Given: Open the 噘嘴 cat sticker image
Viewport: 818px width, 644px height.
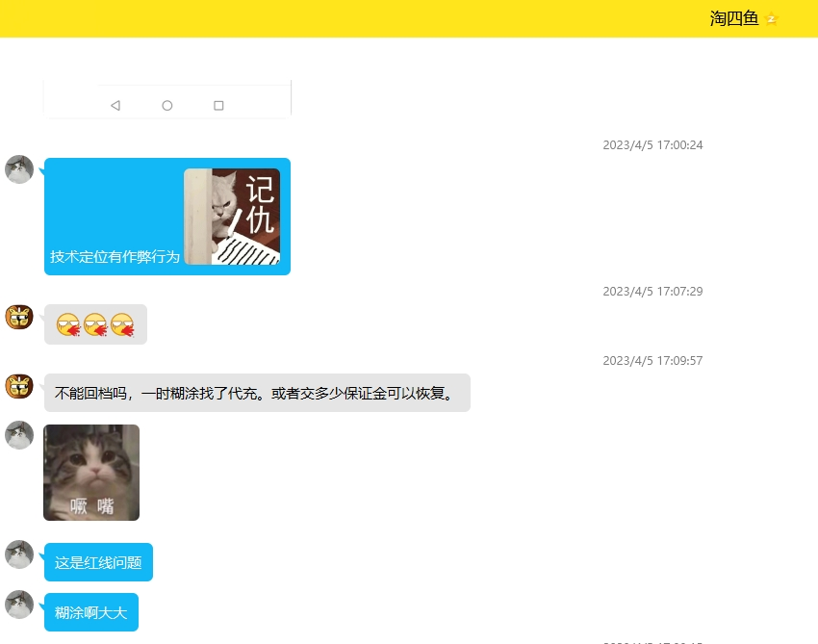Looking at the screenshot, I should pyautogui.click(x=91, y=473).
